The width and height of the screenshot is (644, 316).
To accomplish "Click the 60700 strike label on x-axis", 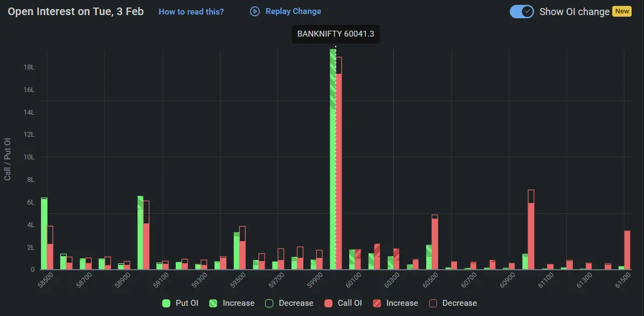I will (x=469, y=280).
